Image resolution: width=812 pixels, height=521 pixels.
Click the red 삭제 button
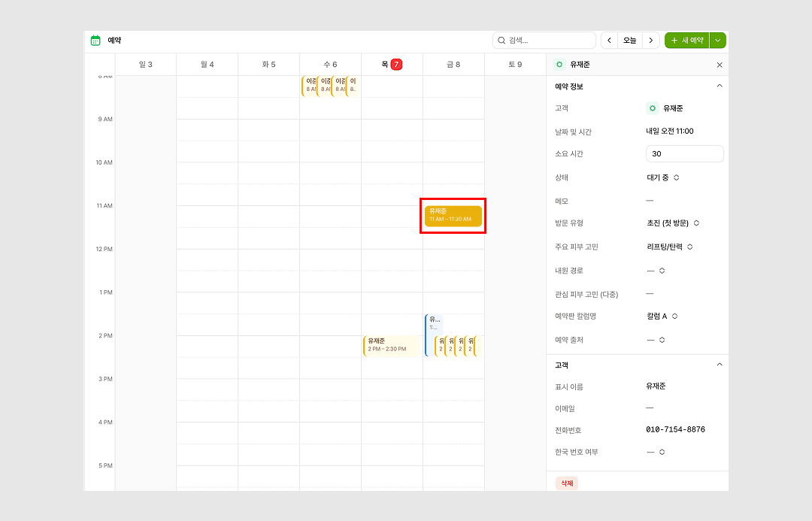[567, 483]
